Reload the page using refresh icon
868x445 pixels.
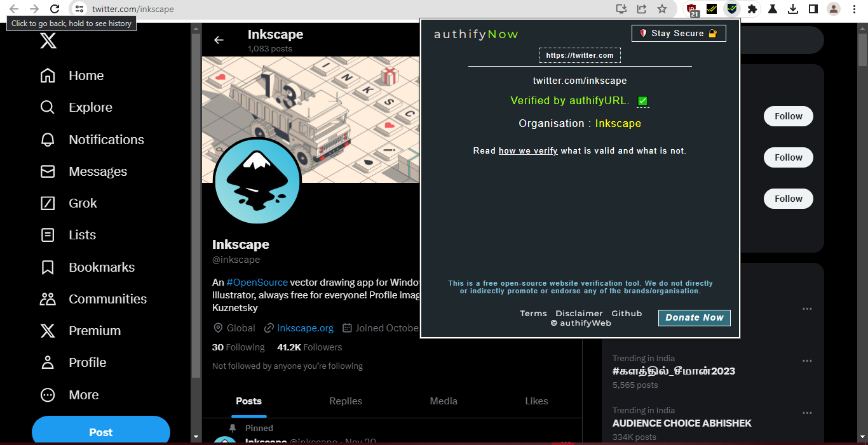pyautogui.click(x=55, y=9)
